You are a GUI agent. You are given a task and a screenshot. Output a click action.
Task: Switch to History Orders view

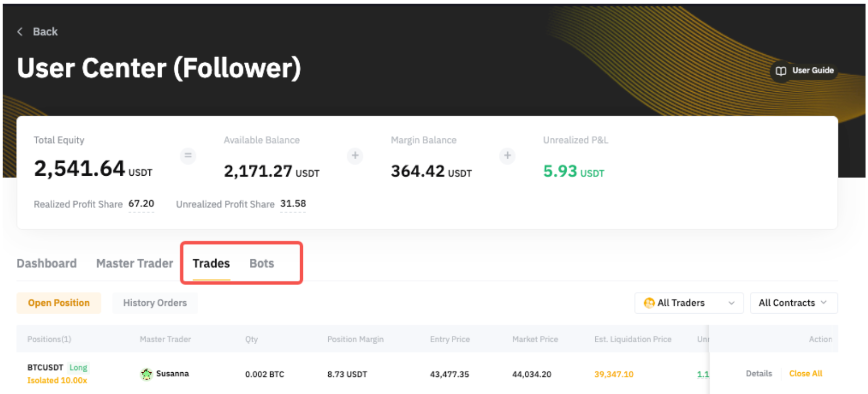tap(155, 303)
